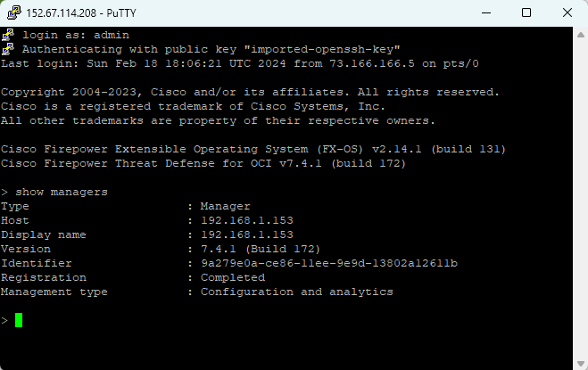This screenshot has width=588, height=370.
Task: Minimize the PuTTY window
Action: point(485,13)
